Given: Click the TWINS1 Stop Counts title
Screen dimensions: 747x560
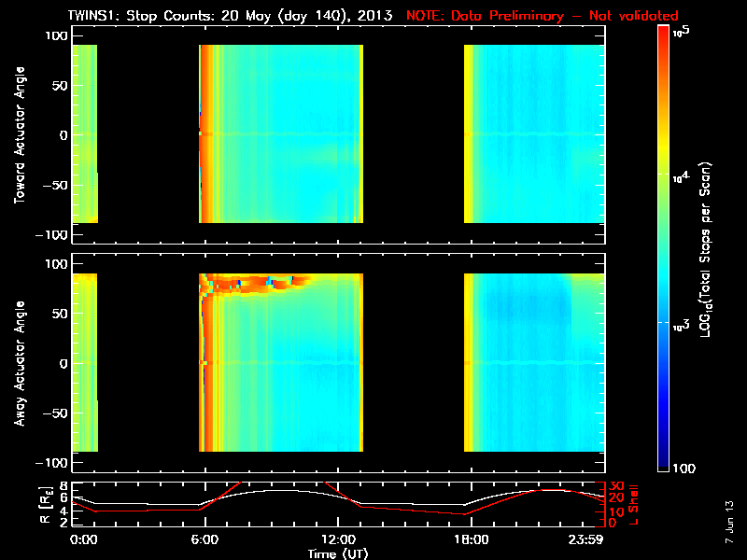Looking at the screenshot, I should [x=230, y=15].
